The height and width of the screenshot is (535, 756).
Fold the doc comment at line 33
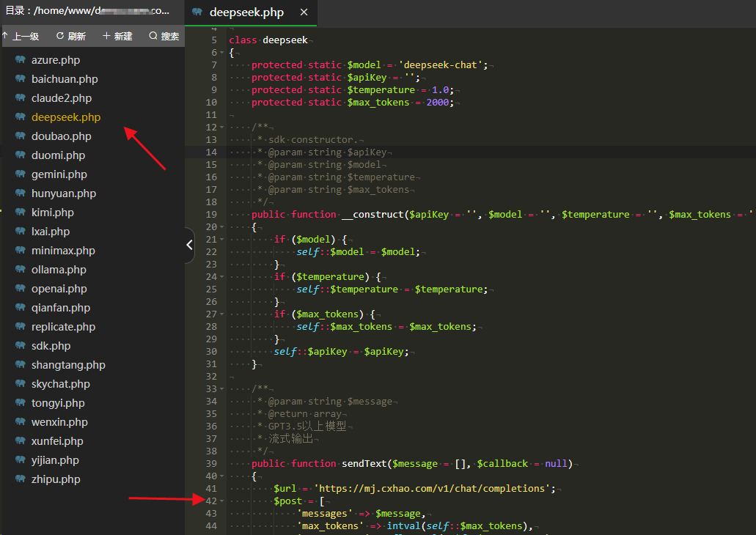221,388
